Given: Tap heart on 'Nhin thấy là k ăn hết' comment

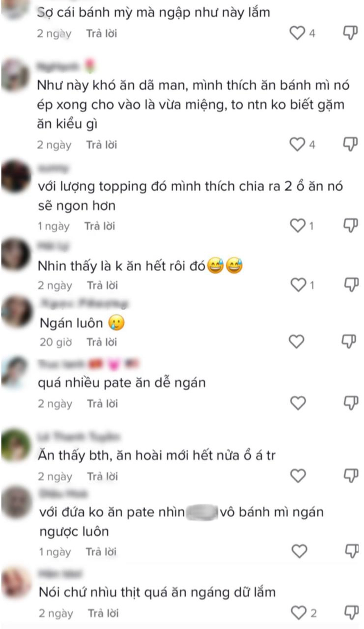Looking at the screenshot, I should (298, 284).
